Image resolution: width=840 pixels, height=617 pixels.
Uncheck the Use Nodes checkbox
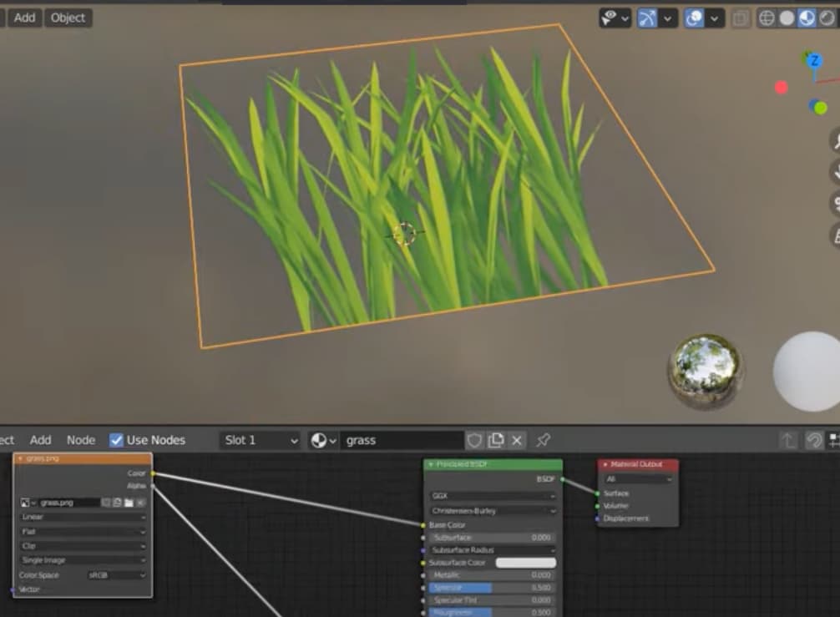[x=117, y=440]
